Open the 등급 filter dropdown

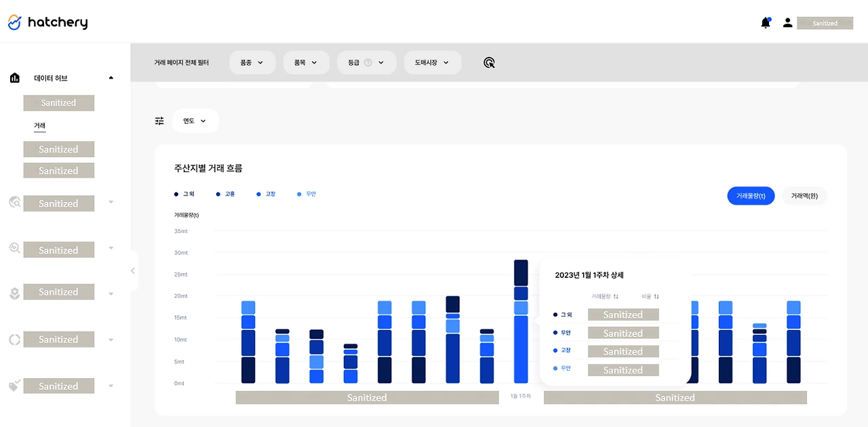(x=366, y=62)
